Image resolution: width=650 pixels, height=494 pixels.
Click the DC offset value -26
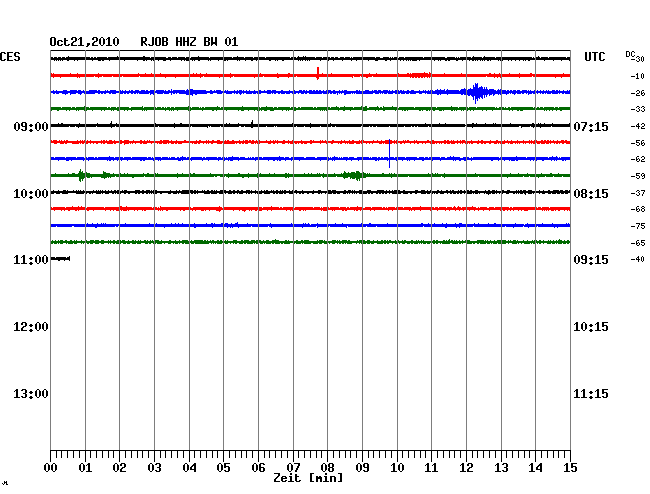tap(638, 93)
